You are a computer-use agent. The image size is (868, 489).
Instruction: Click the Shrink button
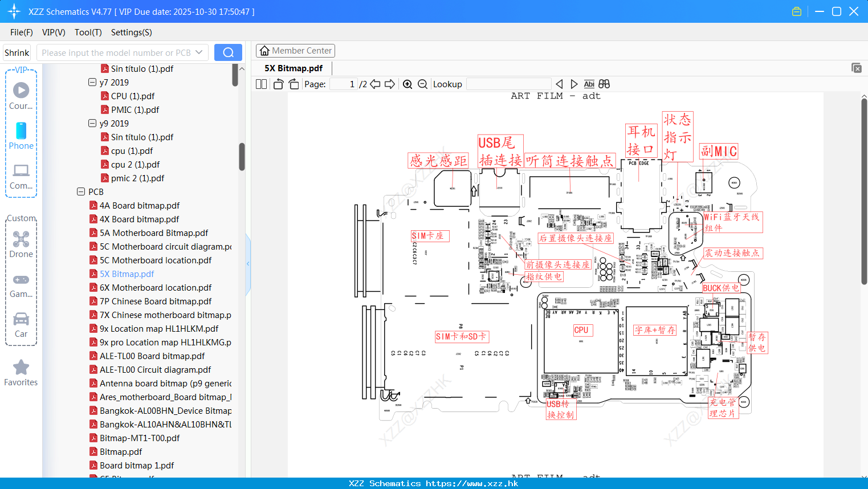[x=17, y=52]
